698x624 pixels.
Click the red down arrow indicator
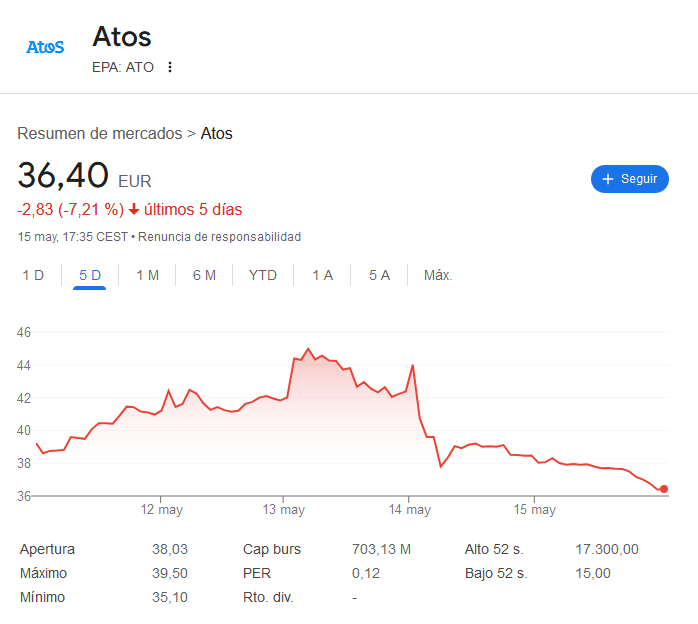pos(134,210)
